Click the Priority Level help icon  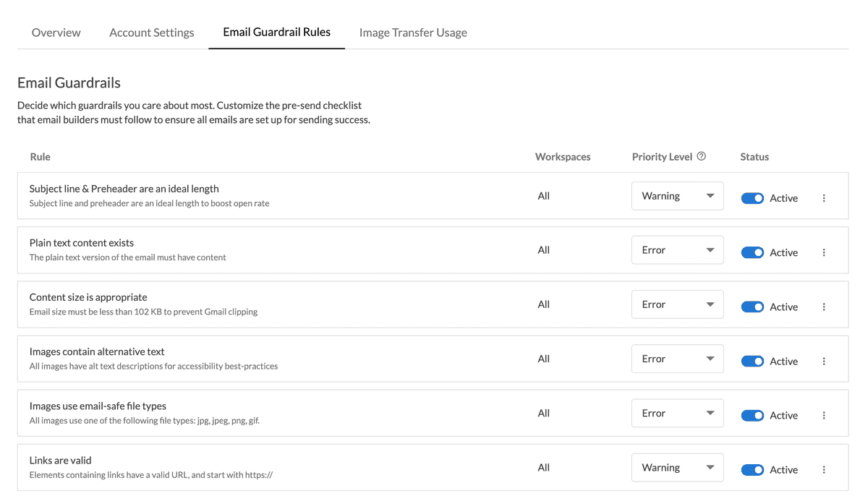[700, 156]
